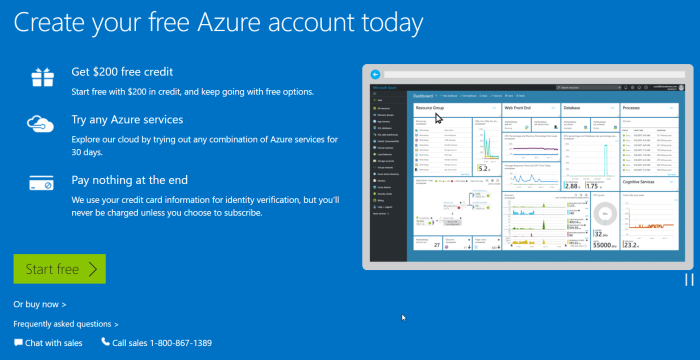
Task: Open More services in portal sidebar
Action: tap(381, 213)
